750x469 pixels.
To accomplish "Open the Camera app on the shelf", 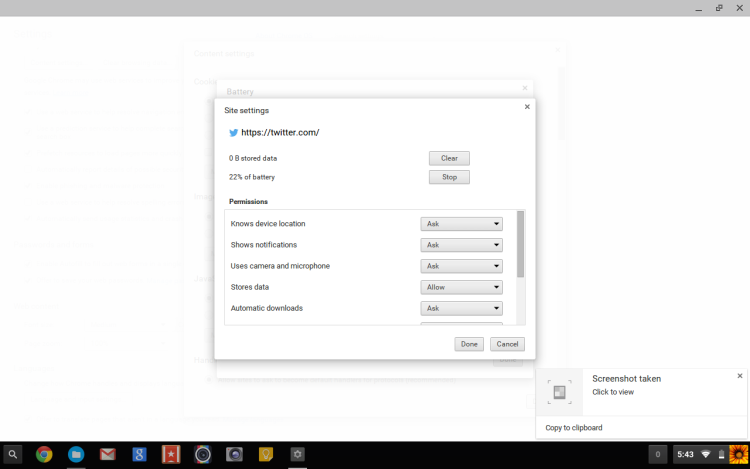I will pos(234,455).
